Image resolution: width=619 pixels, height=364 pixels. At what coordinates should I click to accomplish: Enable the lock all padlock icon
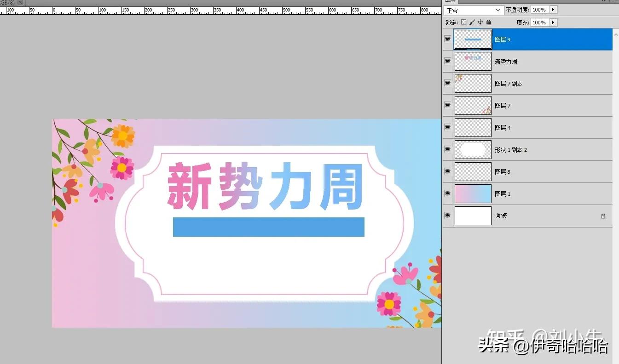(x=488, y=22)
